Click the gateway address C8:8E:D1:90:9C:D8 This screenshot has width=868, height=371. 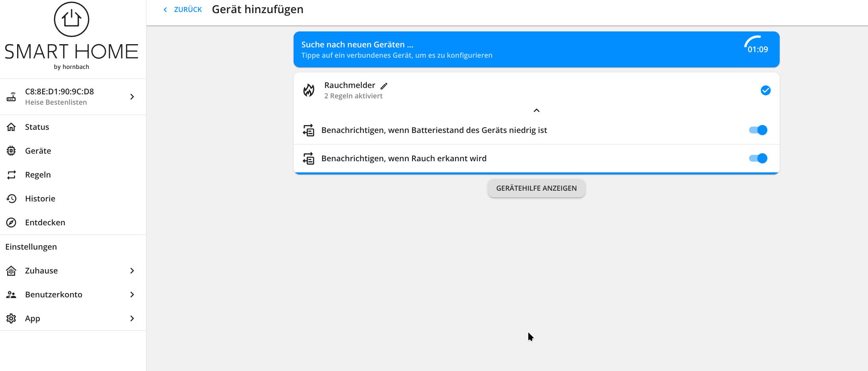pos(59,92)
